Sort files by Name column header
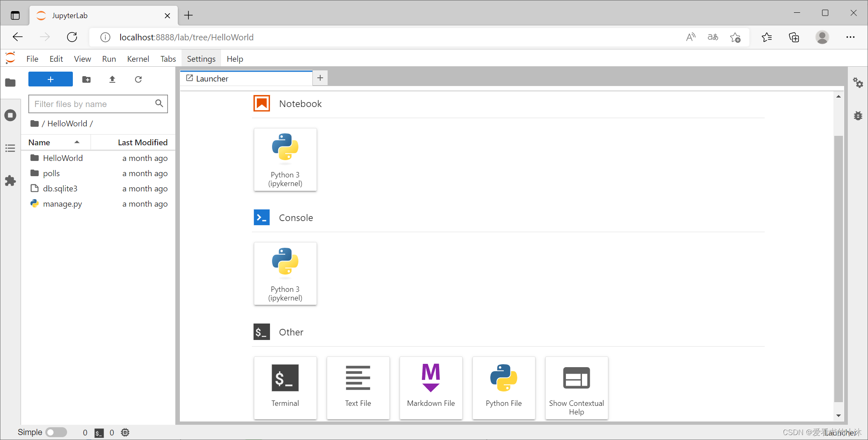 (x=56, y=142)
